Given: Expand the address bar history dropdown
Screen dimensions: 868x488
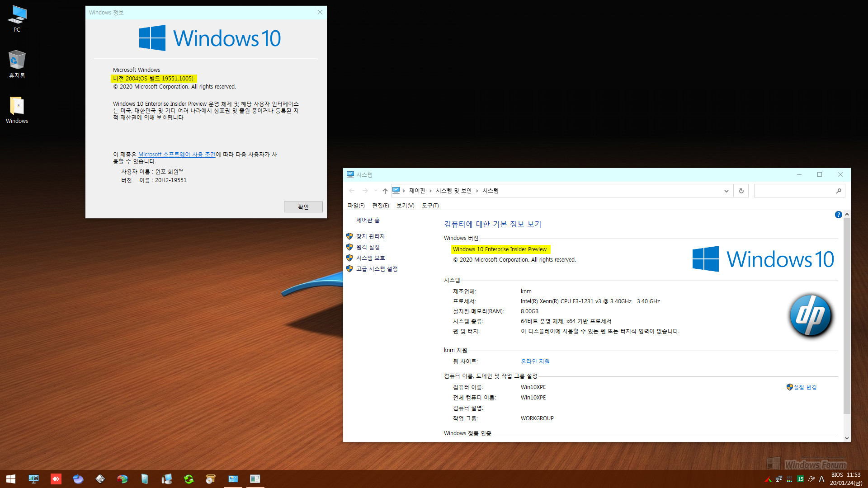Looking at the screenshot, I should (x=726, y=191).
